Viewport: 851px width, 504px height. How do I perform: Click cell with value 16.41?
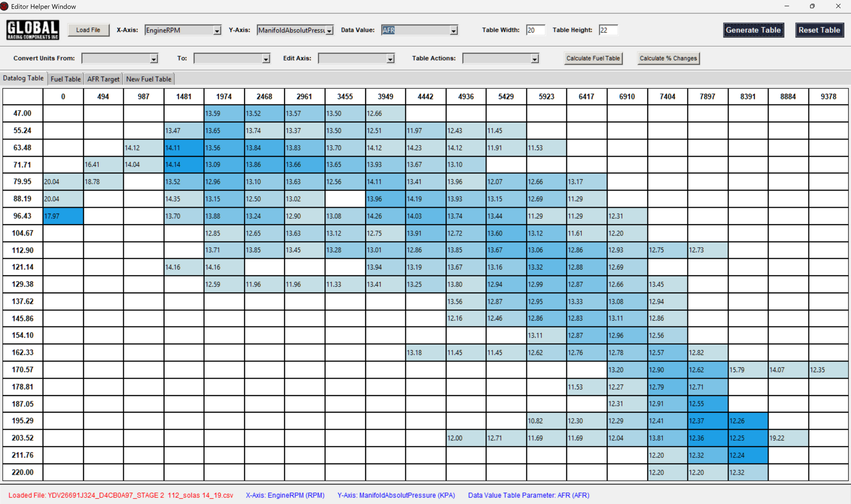coord(103,165)
